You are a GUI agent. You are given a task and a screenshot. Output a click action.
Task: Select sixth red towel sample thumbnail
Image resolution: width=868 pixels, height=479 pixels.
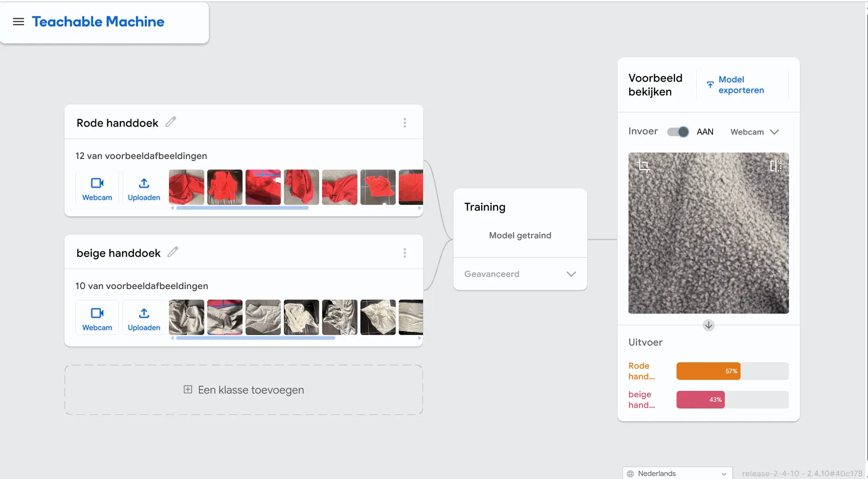coord(378,187)
